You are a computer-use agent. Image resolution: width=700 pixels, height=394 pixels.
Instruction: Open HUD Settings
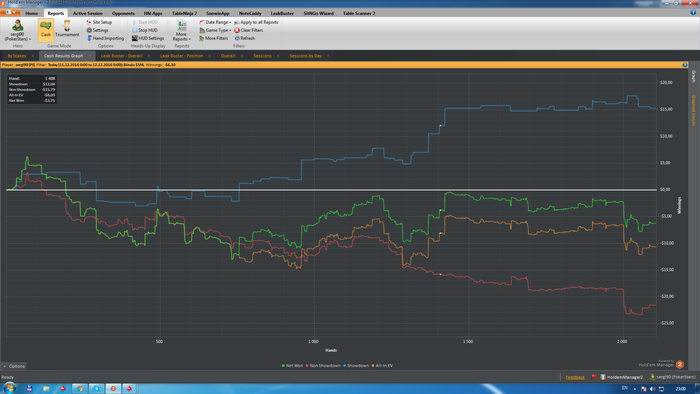pos(148,38)
